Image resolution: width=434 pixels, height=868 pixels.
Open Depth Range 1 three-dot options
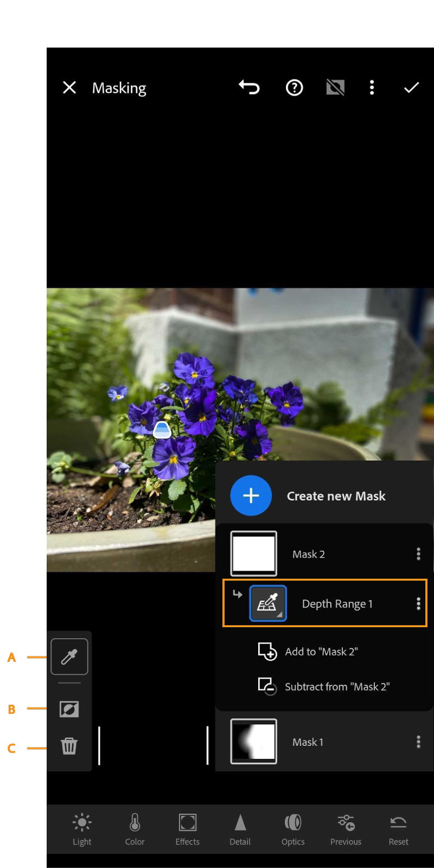(x=418, y=604)
